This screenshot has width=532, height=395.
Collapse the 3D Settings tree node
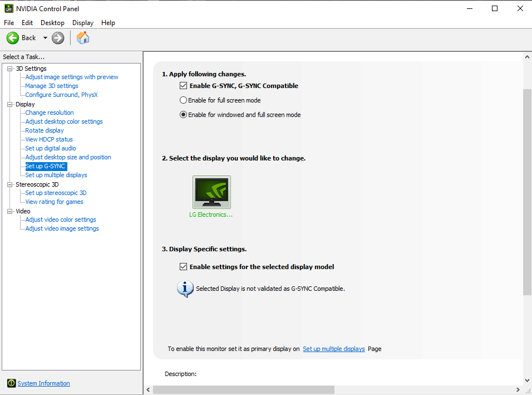pyautogui.click(x=10, y=69)
